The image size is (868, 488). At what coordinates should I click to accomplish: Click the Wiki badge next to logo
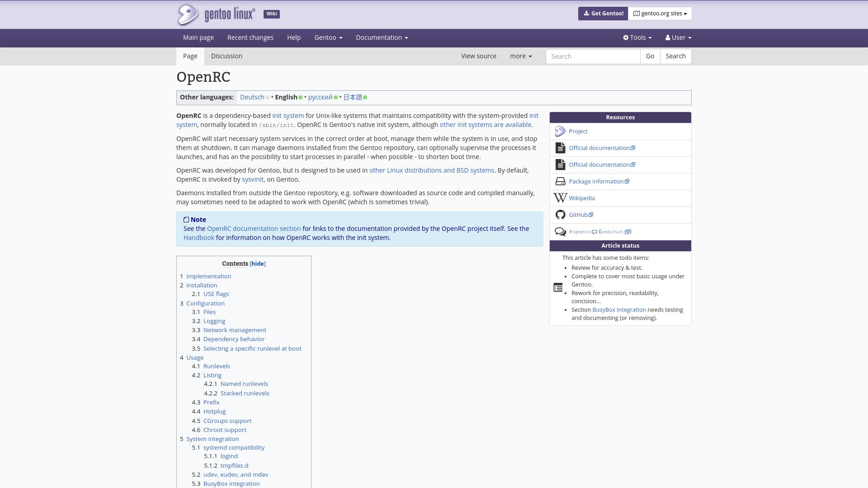point(272,14)
